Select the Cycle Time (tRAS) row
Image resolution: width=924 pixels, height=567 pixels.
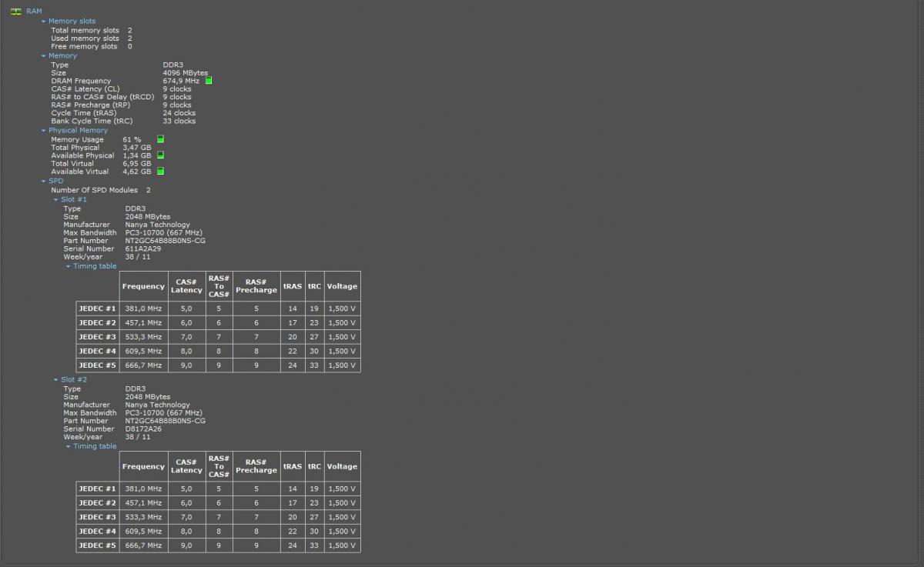pyautogui.click(x=123, y=113)
